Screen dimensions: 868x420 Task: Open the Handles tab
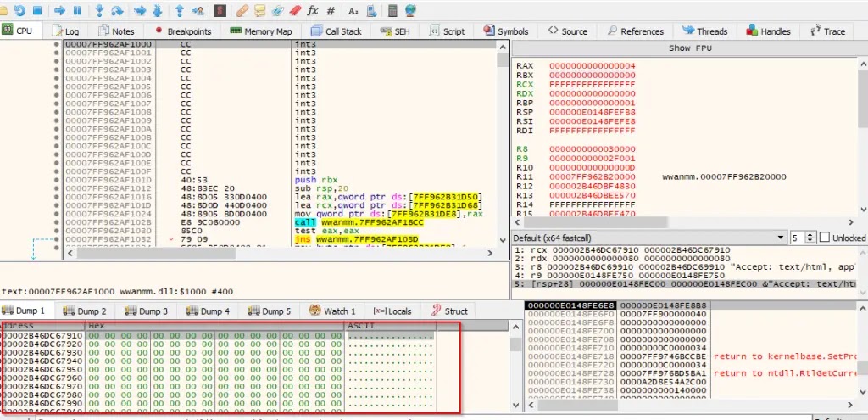click(768, 31)
